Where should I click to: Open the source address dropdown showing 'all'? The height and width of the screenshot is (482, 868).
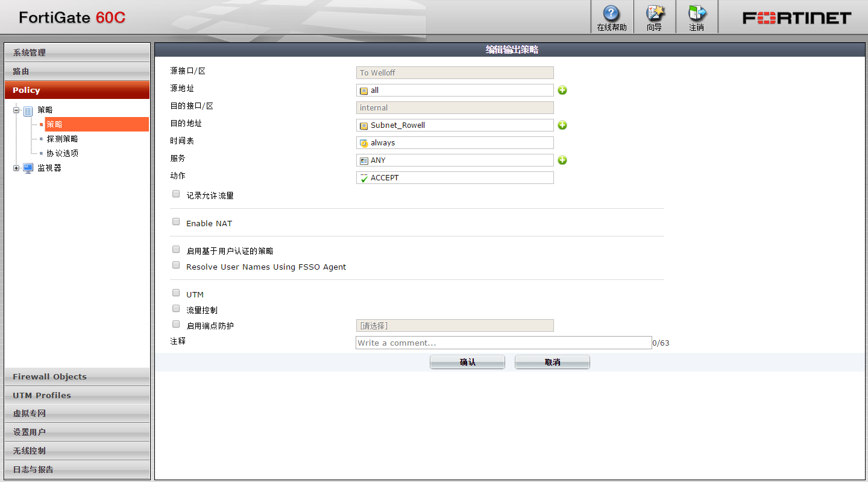coord(455,90)
